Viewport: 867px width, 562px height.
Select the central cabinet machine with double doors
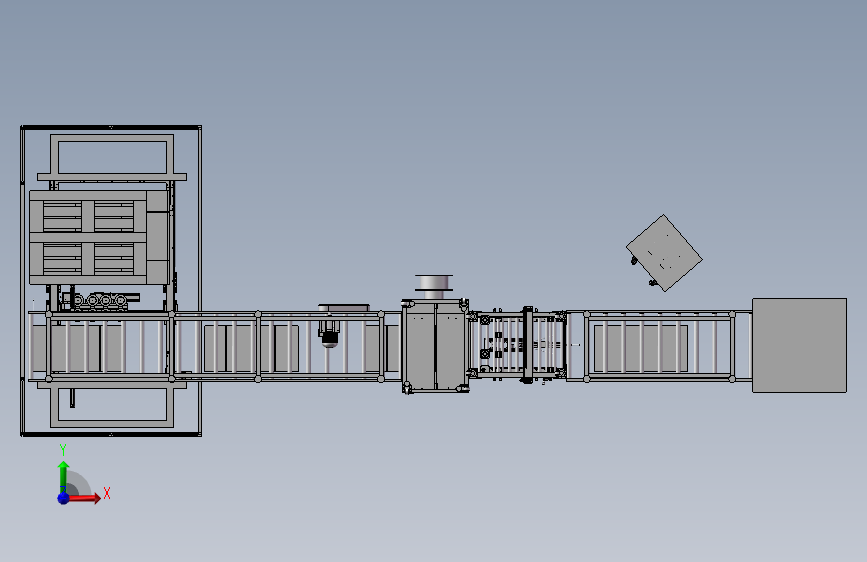coord(435,346)
